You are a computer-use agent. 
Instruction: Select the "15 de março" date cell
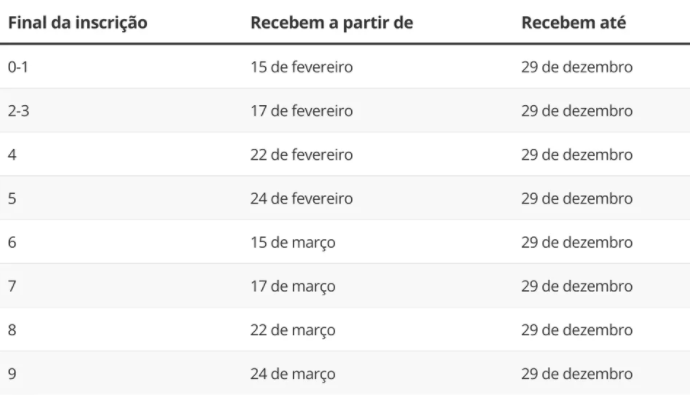(x=292, y=243)
